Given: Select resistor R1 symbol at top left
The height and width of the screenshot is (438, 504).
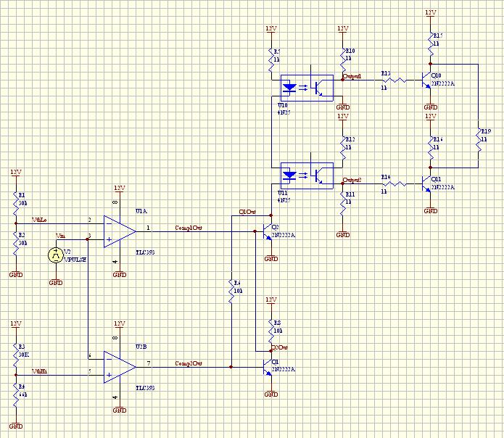Looking at the screenshot, I should tap(16, 204).
